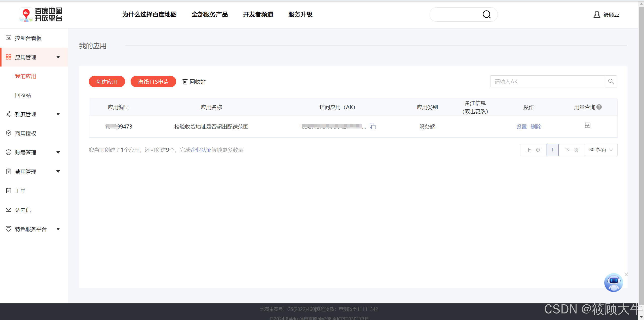Expand the 额度管理 sidebar section
Screen dimensions: 644x320
(x=58, y=114)
